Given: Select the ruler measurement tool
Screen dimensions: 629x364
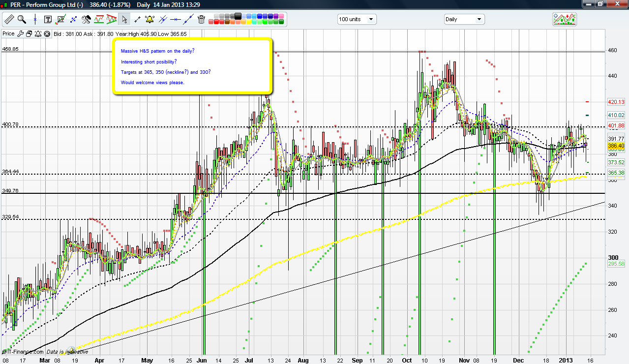Looking at the screenshot, I should 9,19.
